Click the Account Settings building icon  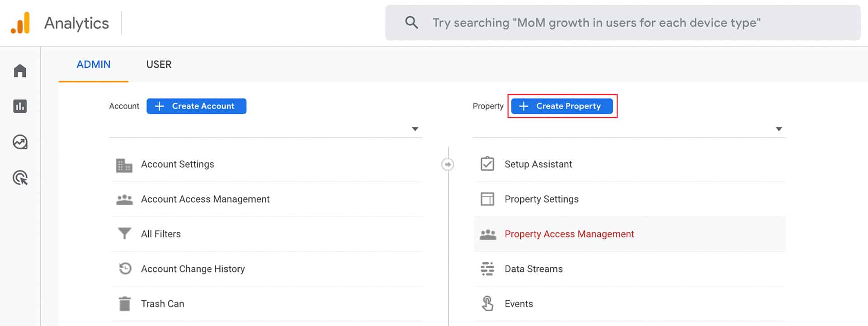pyautogui.click(x=124, y=165)
